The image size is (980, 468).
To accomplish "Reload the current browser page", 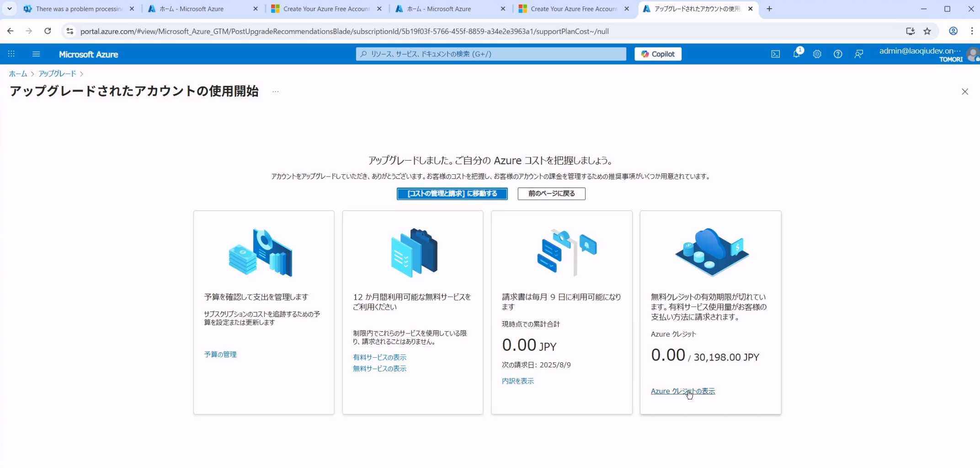I will click(x=48, y=31).
